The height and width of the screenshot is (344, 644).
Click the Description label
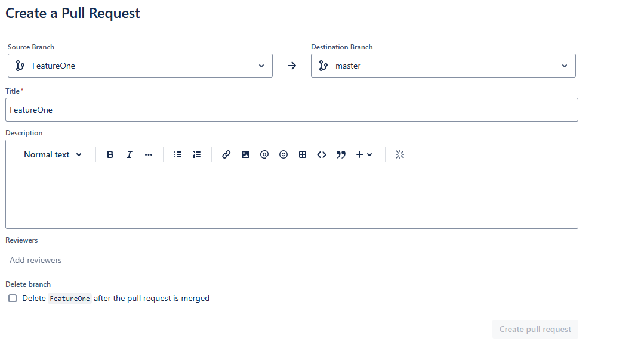(24, 133)
